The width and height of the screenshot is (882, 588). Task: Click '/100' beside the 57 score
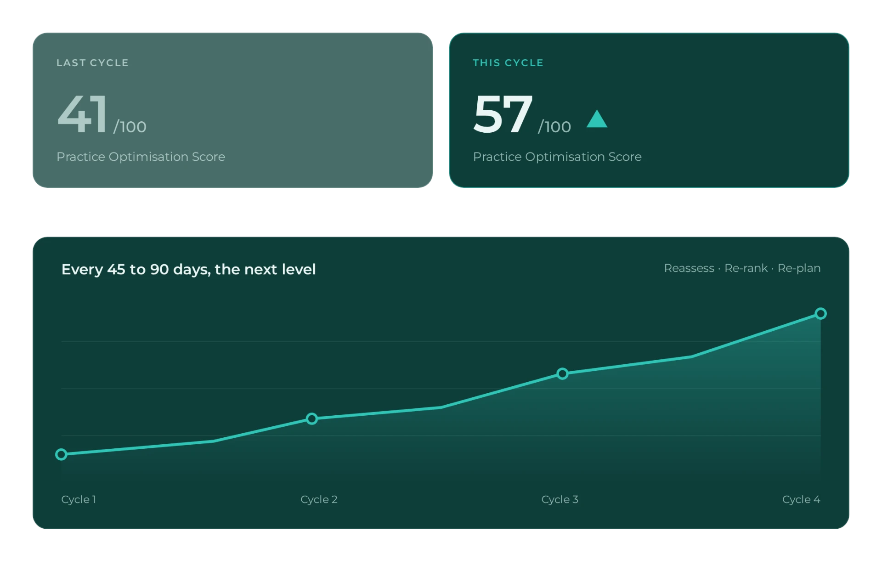point(554,126)
